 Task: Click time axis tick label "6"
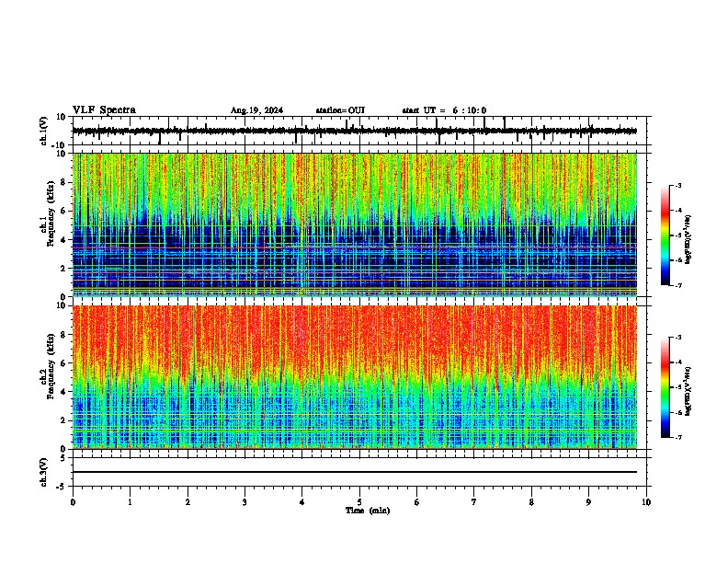[x=416, y=502]
